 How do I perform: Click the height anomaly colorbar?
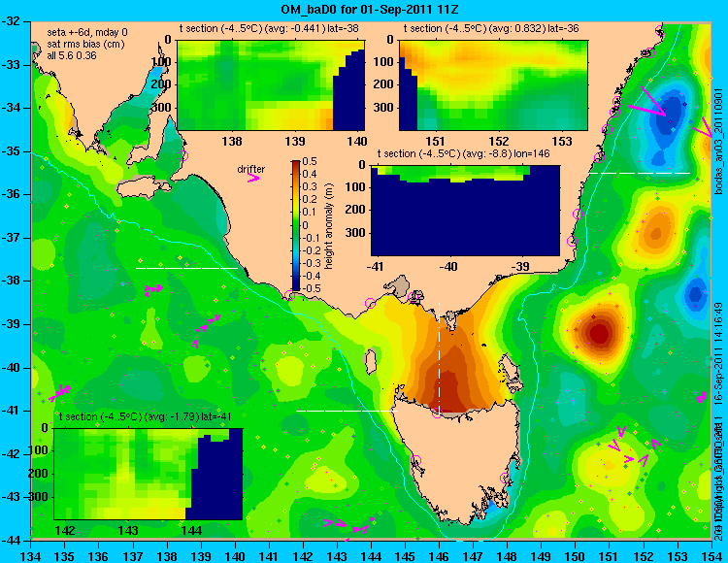[x=296, y=225]
